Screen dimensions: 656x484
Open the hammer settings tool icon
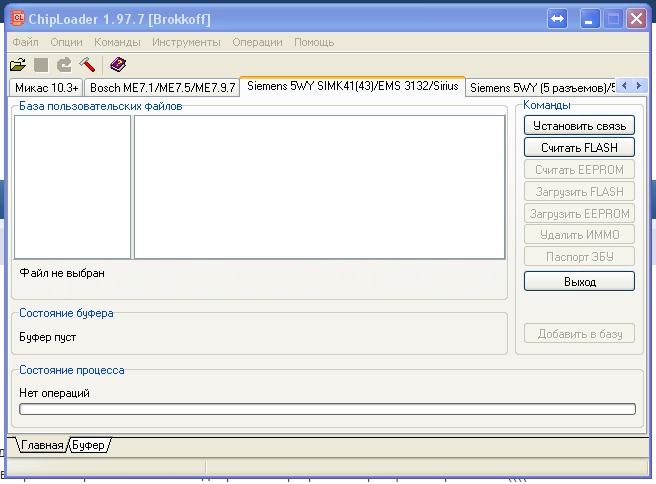[87, 65]
